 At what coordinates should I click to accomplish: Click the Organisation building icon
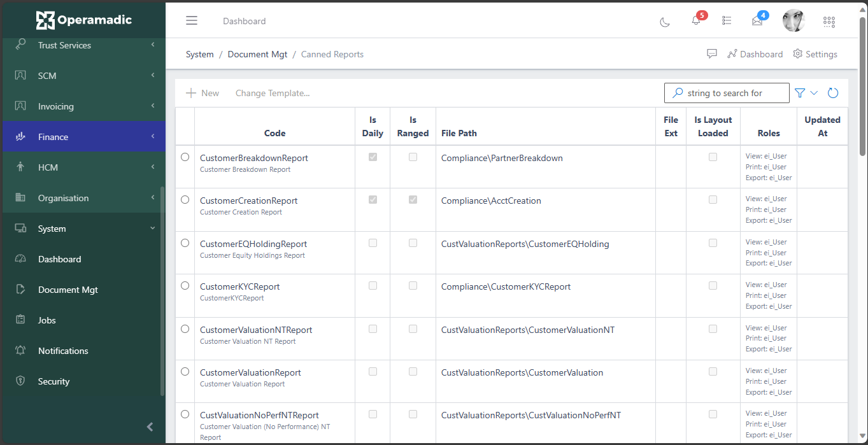point(20,197)
